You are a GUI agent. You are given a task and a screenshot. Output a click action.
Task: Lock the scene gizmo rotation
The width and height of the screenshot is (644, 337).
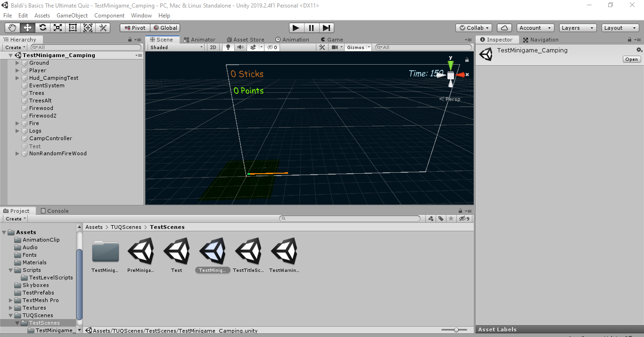click(467, 60)
